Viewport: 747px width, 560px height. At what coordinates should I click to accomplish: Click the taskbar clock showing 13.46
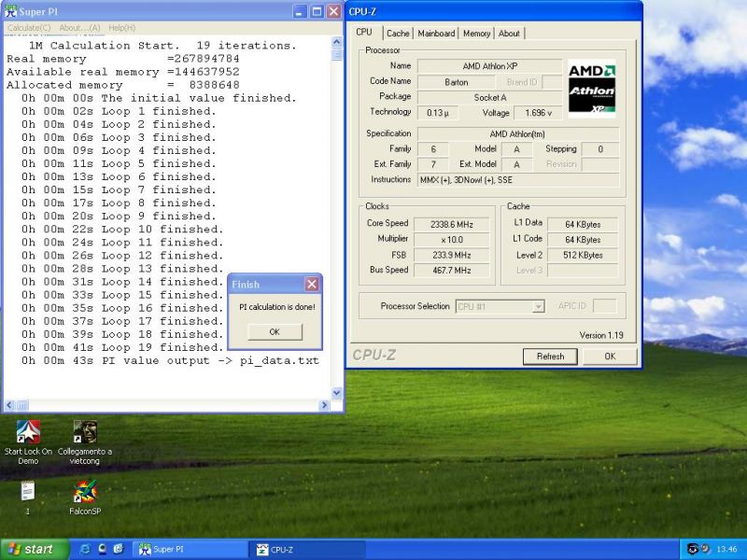point(726,550)
